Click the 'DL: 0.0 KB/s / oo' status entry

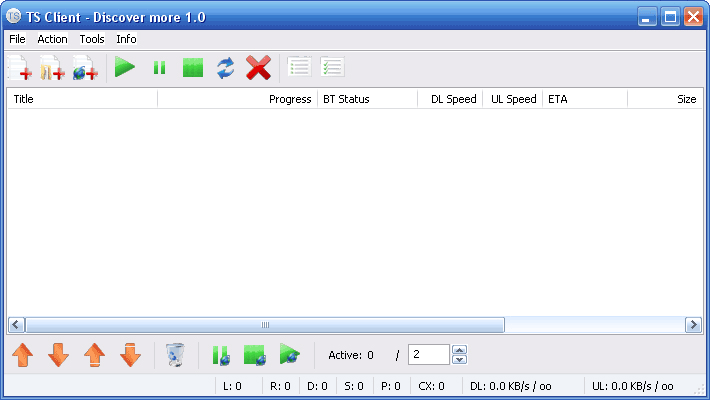click(x=510, y=386)
